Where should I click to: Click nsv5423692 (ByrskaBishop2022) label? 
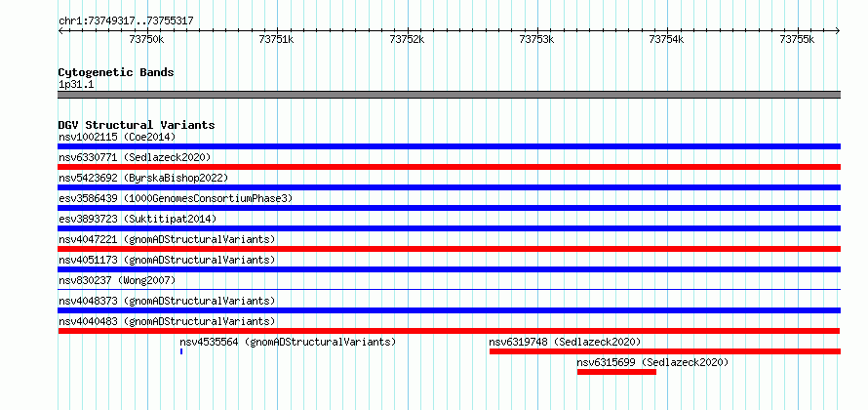142,178
